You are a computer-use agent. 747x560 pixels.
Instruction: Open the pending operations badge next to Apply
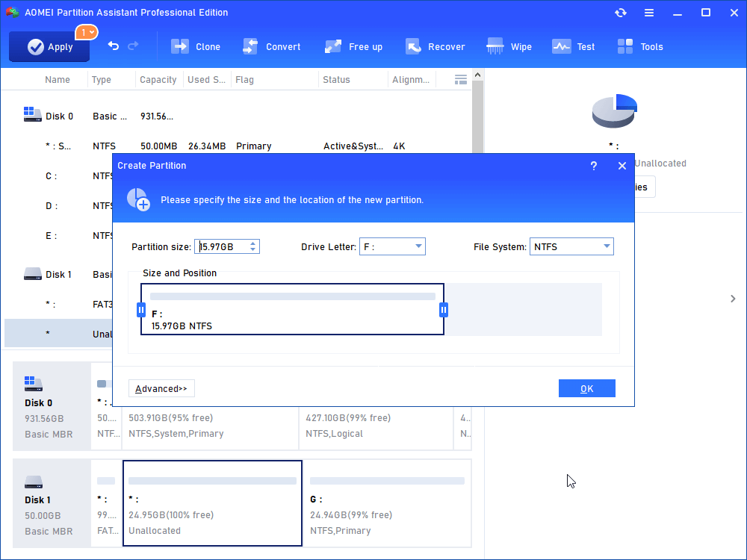coord(87,32)
